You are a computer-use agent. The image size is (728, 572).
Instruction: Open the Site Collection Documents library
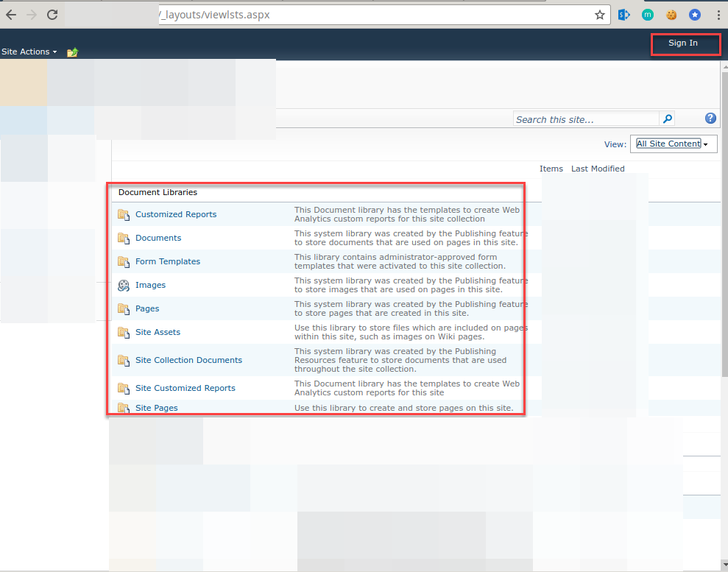tap(189, 360)
